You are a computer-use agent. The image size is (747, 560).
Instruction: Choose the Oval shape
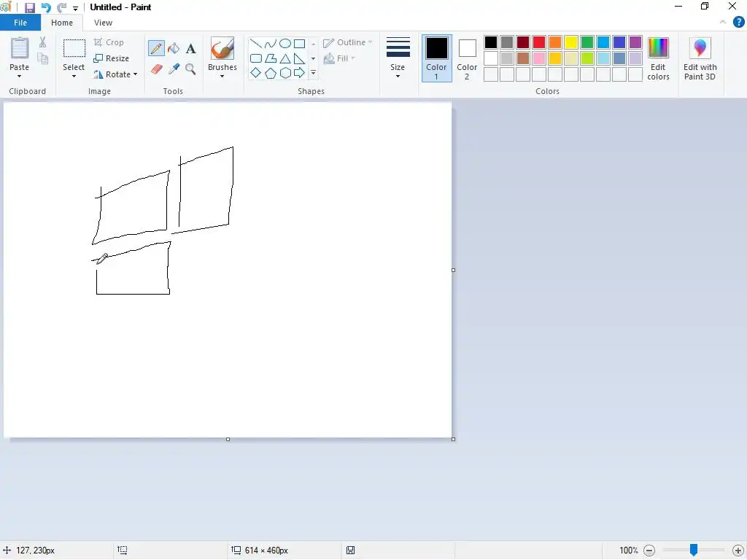click(x=285, y=44)
